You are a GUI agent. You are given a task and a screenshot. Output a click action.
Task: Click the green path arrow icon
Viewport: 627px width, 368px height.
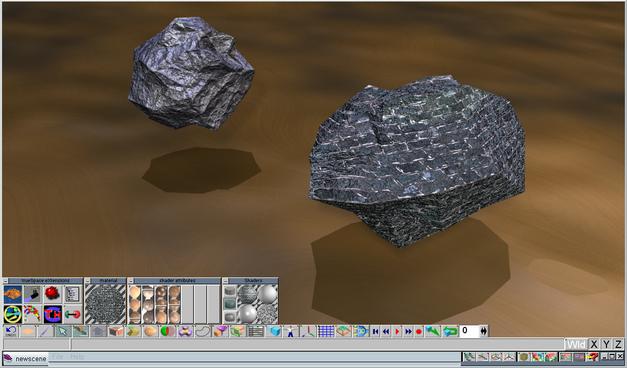pos(432,331)
